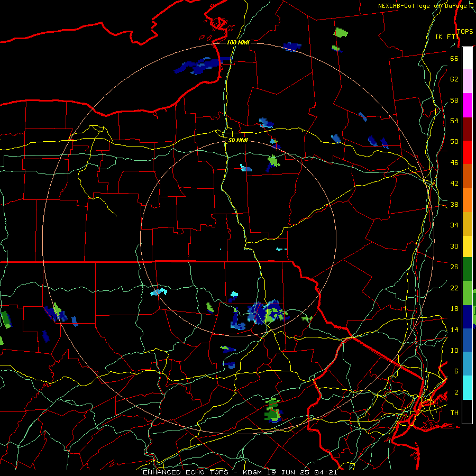Click the "NEXLAB-College of DuPage" credit text

pyautogui.click(x=423, y=6)
